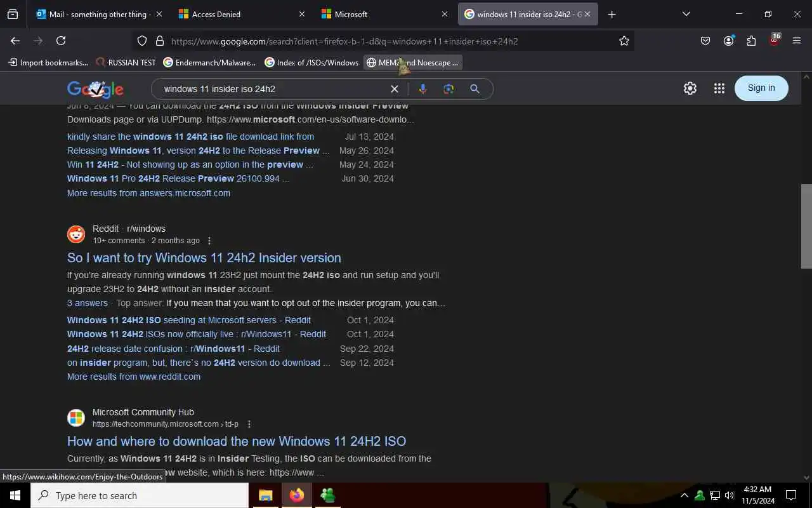Image resolution: width=812 pixels, height=508 pixels.
Task: Open "kindly share the windows 11 24h2 iso" link
Action: [190, 137]
